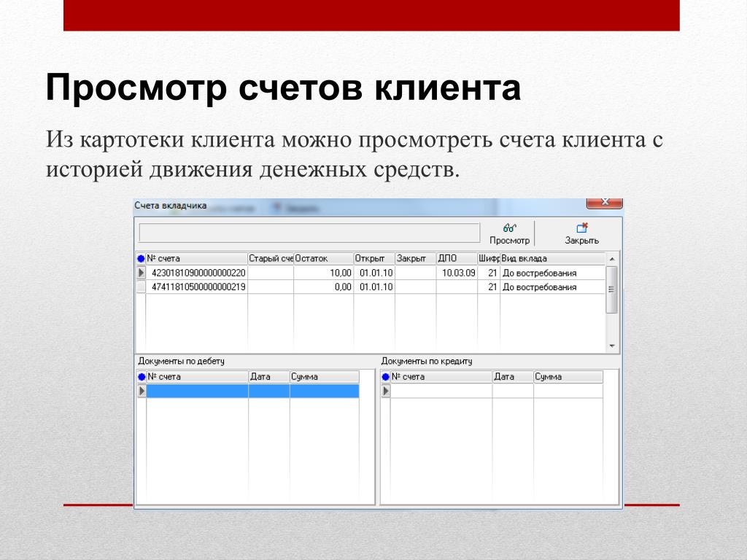The width and height of the screenshot is (747, 560).
Task: Select row marker for account 47411810500000000219
Action: tap(141, 287)
